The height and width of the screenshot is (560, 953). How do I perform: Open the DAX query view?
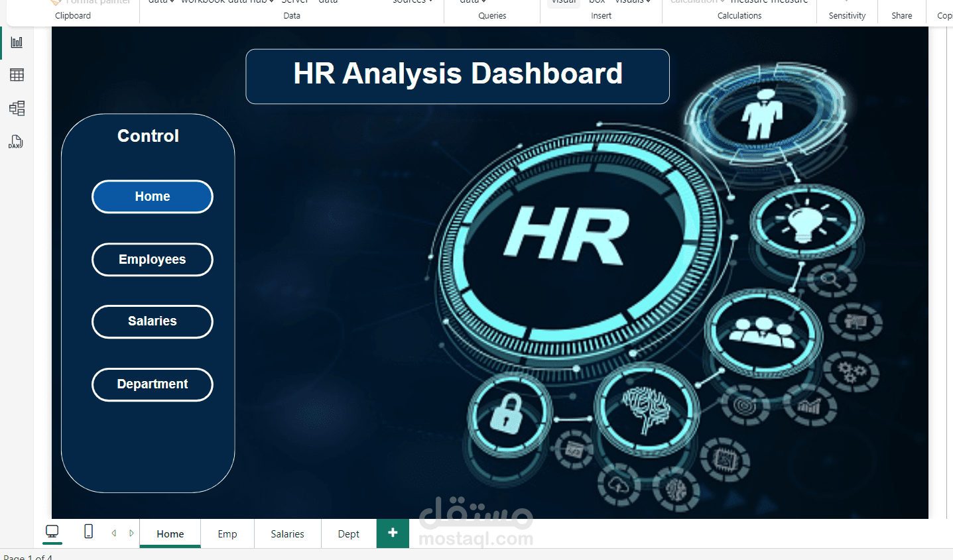click(17, 141)
